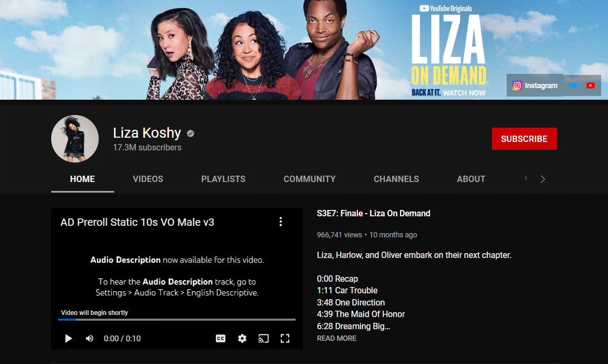Mute the video volume speaker icon
Viewport: 608px width, 364px height.
click(x=90, y=339)
